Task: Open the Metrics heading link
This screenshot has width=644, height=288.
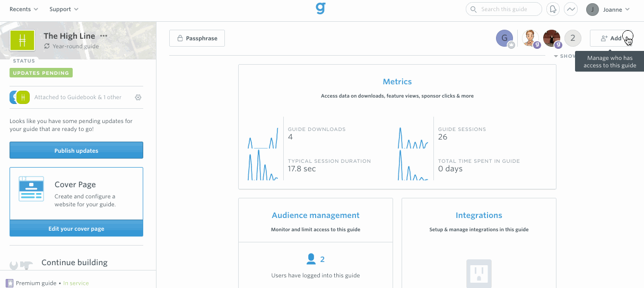Action: pos(397,82)
